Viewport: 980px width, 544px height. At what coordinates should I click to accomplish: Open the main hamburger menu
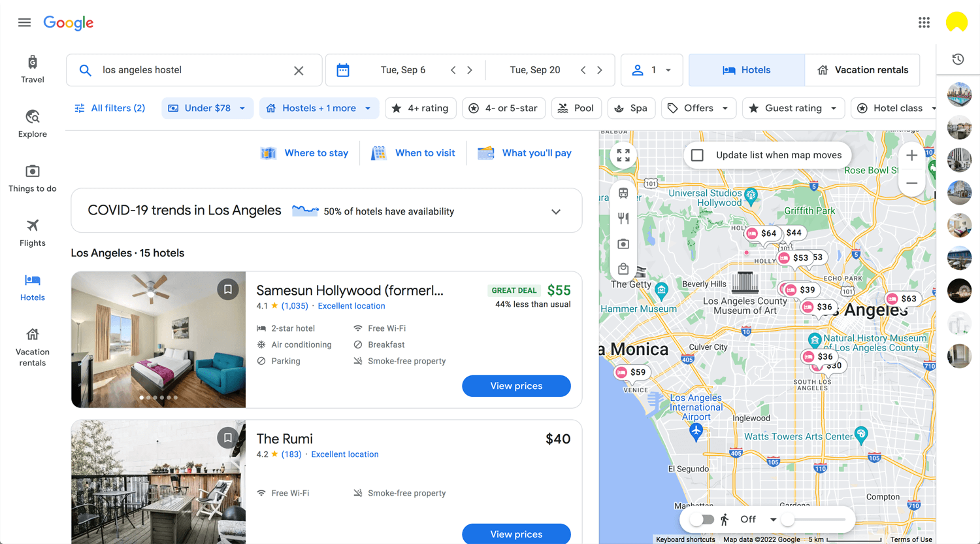click(x=24, y=23)
